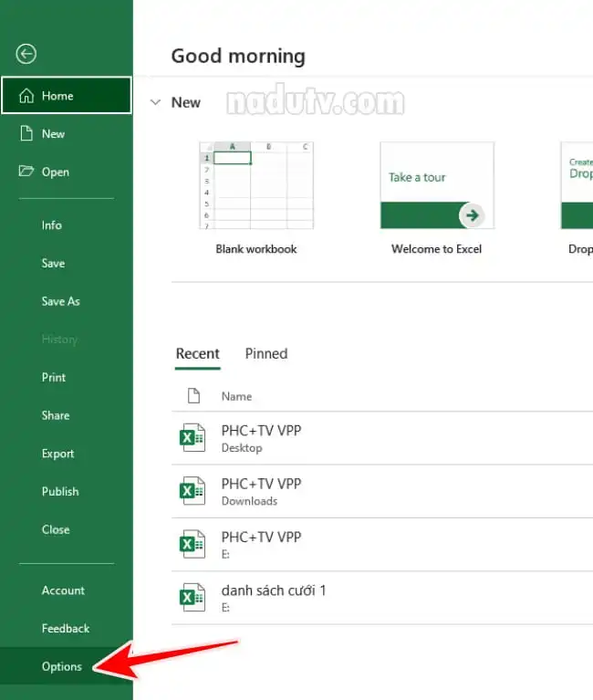This screenshot has width=593, height=700.
Task: Click the Home label in sidebar
Action: (x=57, y=96)
